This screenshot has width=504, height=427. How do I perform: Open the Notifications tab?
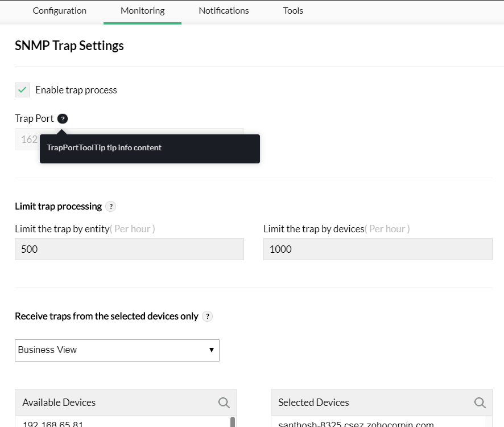pos(224,11)
